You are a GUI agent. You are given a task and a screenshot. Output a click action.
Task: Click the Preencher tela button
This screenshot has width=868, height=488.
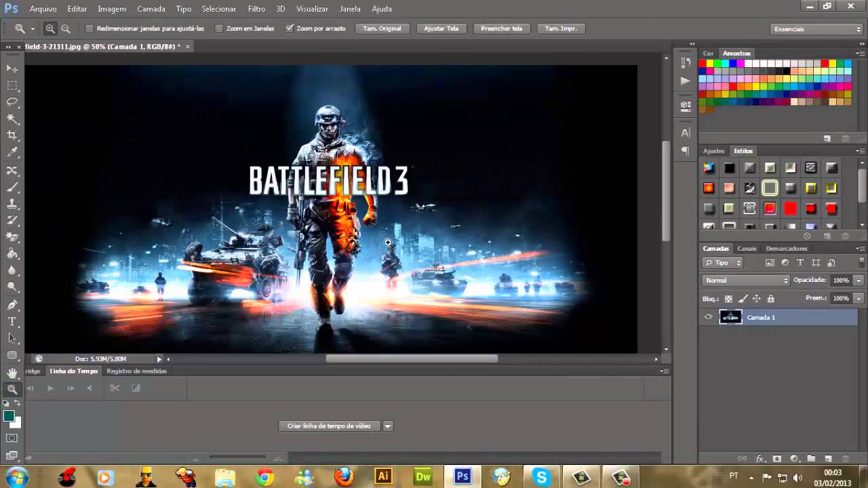(501, 28)
